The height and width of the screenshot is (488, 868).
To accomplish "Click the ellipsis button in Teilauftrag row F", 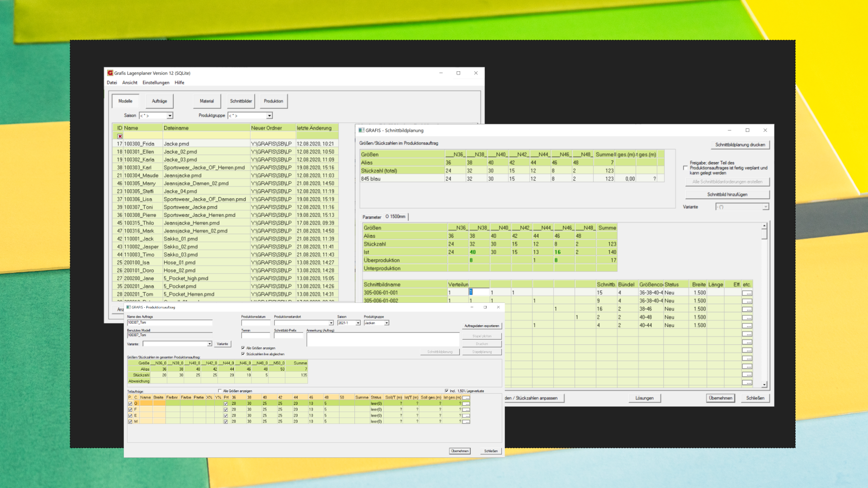I will click(x=466, y=409).
